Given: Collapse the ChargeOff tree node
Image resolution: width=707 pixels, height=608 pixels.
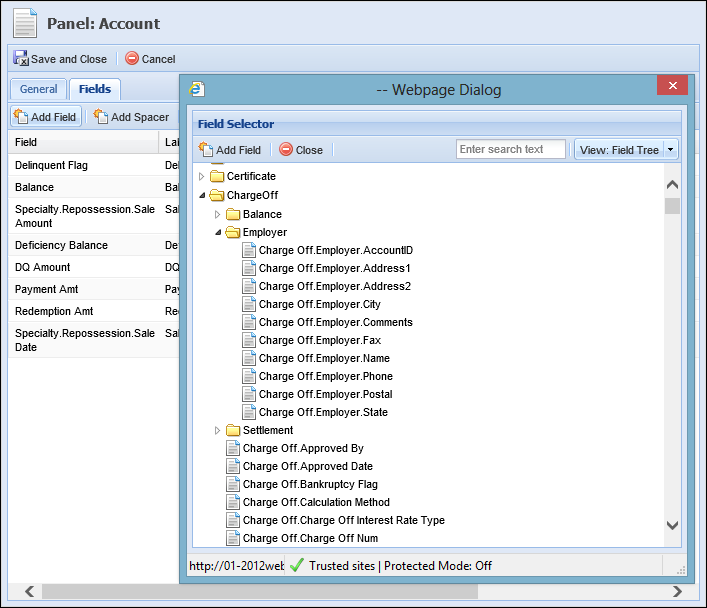Looking at the screenshot, I should [202, 195].
